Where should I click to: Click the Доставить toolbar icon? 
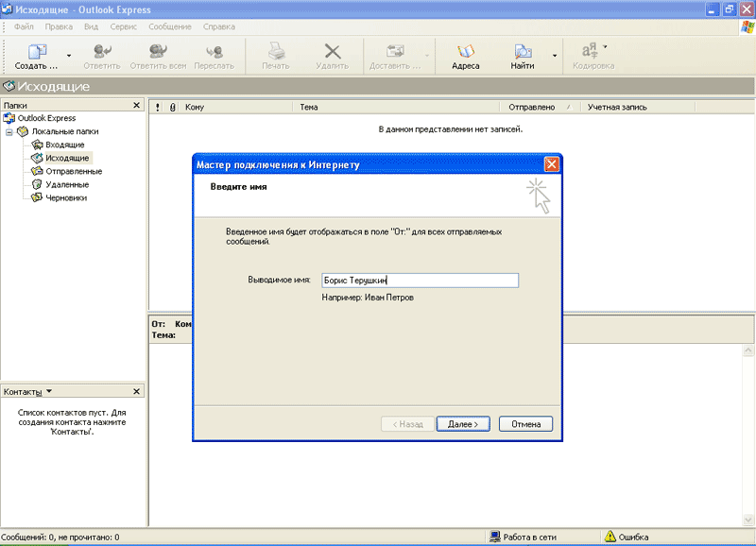pos(395,51)
